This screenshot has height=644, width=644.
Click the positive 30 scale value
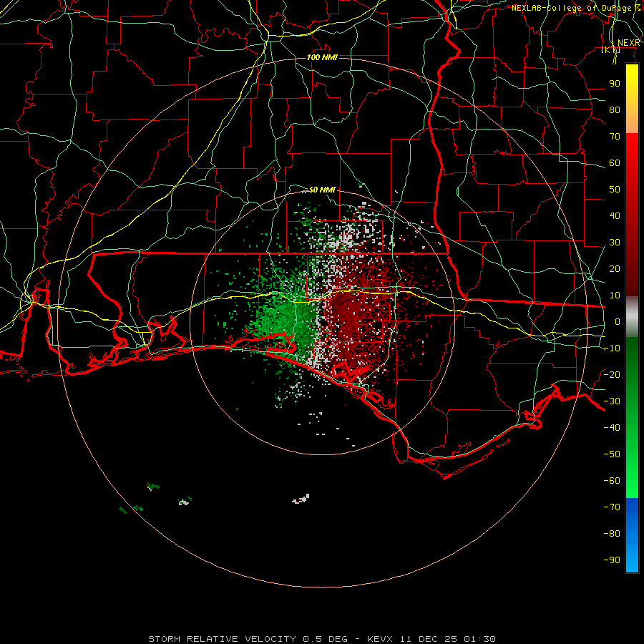tap(615, 243)
